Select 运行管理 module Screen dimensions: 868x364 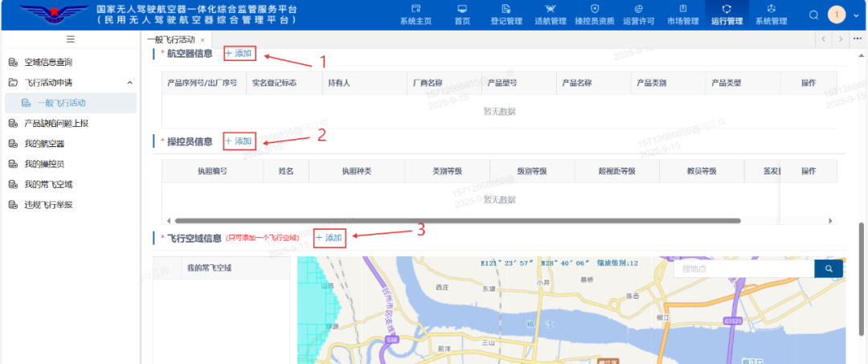(x=727, y=15)
